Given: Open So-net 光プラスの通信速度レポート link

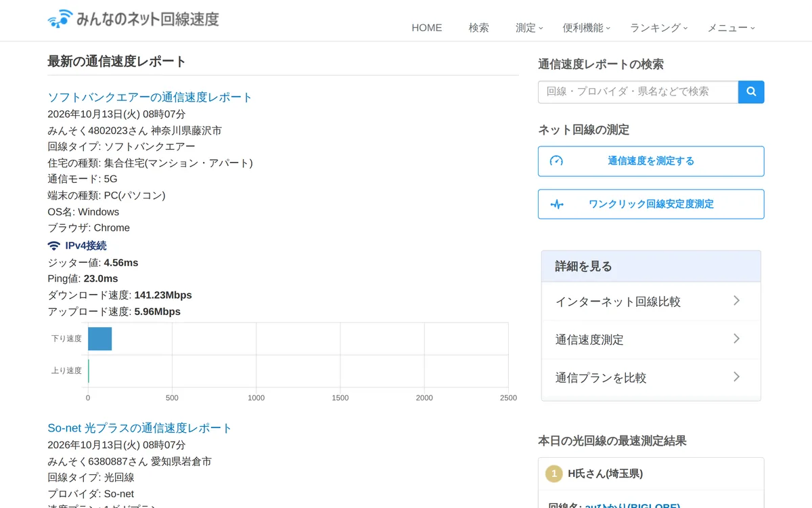Looking at the screenshot, I should point(139,429).
